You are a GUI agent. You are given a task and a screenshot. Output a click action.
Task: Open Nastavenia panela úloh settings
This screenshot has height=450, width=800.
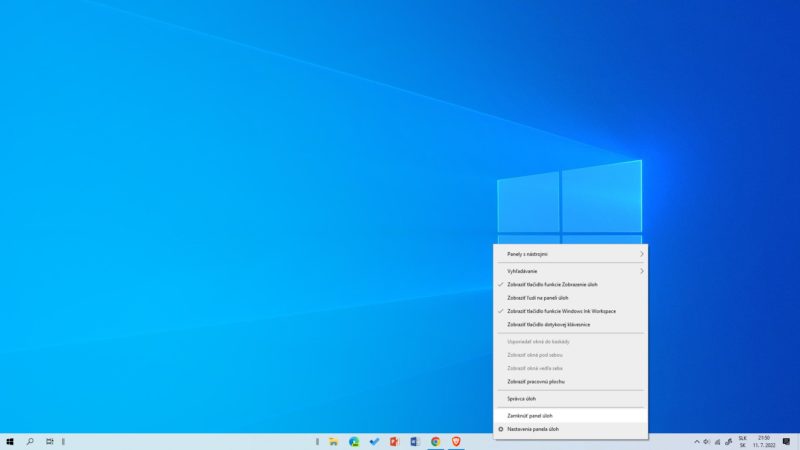point(570,430)
